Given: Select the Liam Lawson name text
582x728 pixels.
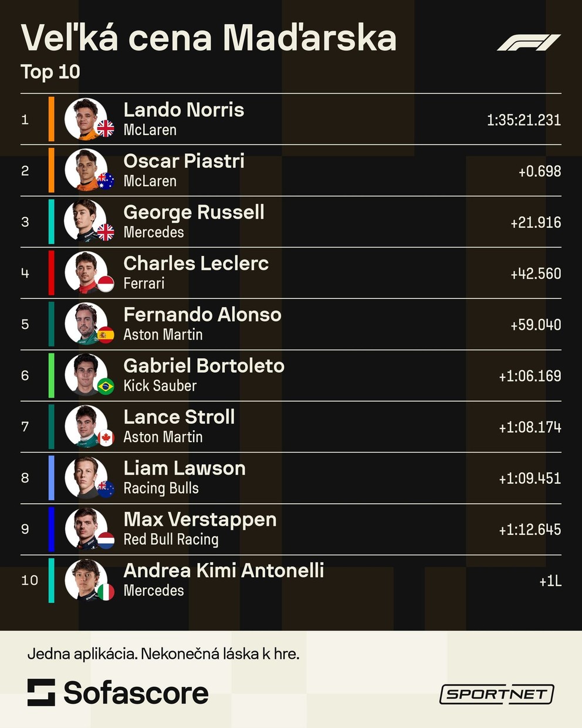Looking at the screenshot, I should point(184,469).
